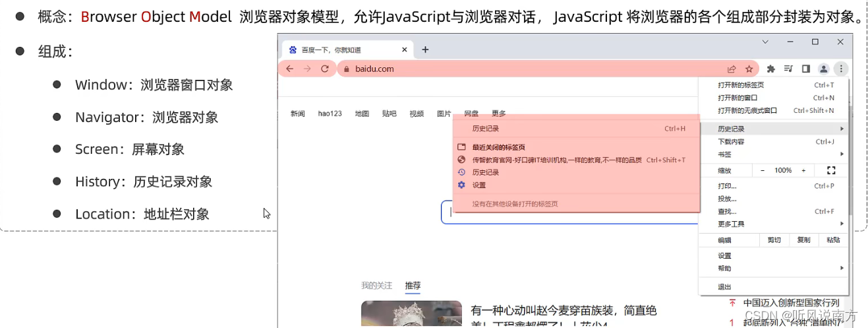This screenshot has height=328, width=868.
Task: Choose 打开新的无痕式窗口 menu item
Action: 774,110
